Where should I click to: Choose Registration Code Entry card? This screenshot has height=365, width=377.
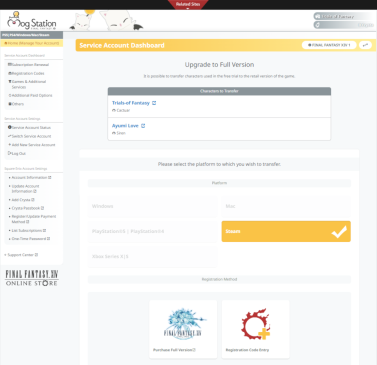pos(256,329)
